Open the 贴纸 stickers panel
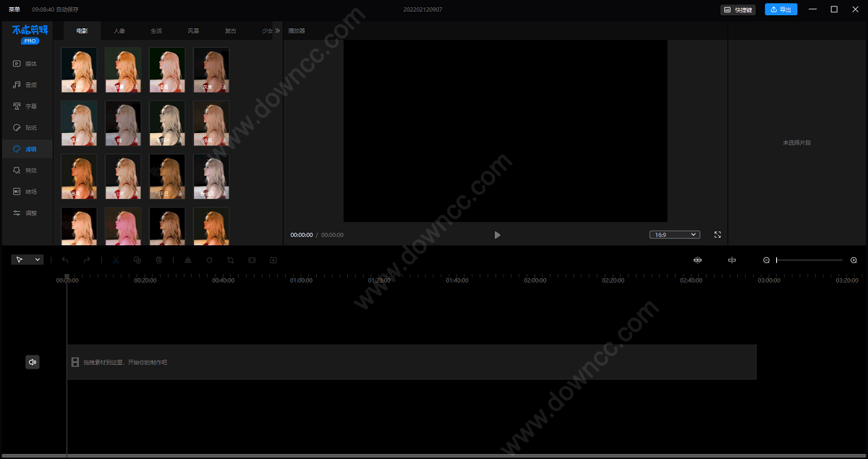Screen dimensions: 868x459 tap(25, 128)
